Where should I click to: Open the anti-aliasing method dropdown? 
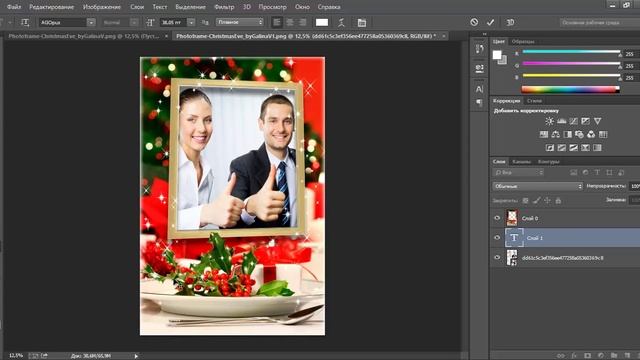tap(240, 22)
